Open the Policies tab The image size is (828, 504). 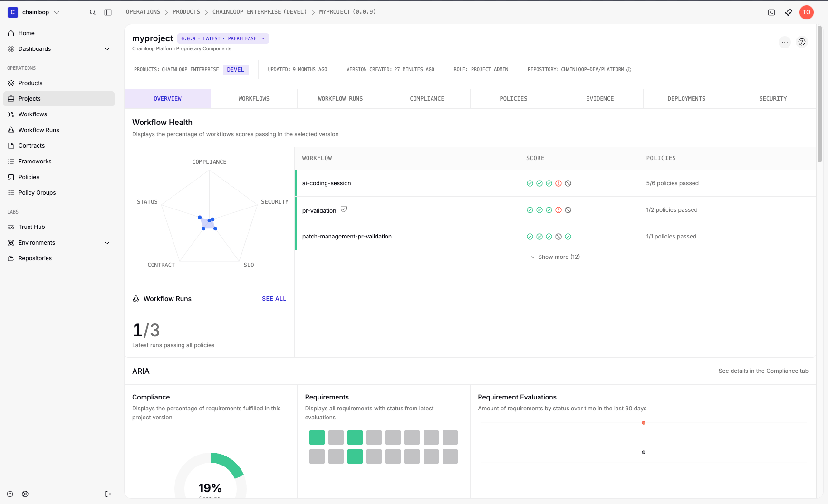(513, 99)
